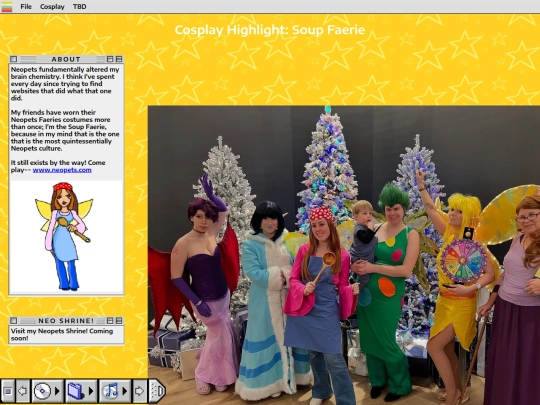Click the left scroll arrow in control strip
Screen dimensions: 540x405
(x=23, y=391)
